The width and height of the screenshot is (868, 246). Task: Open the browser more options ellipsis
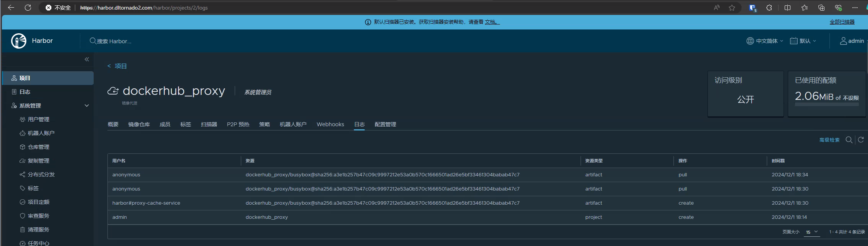click(x=855, y=8)
